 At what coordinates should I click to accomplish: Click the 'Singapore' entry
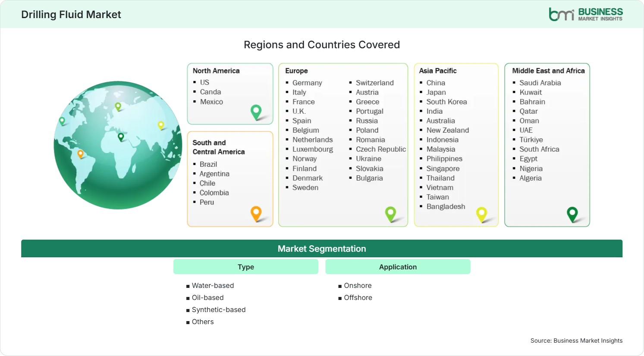point(443,169)
